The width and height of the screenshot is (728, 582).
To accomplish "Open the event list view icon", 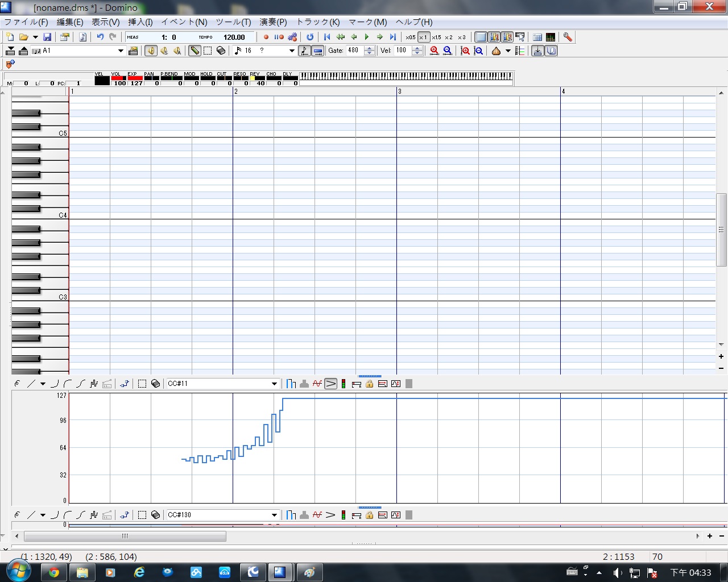I will click(x=537, y=37).
